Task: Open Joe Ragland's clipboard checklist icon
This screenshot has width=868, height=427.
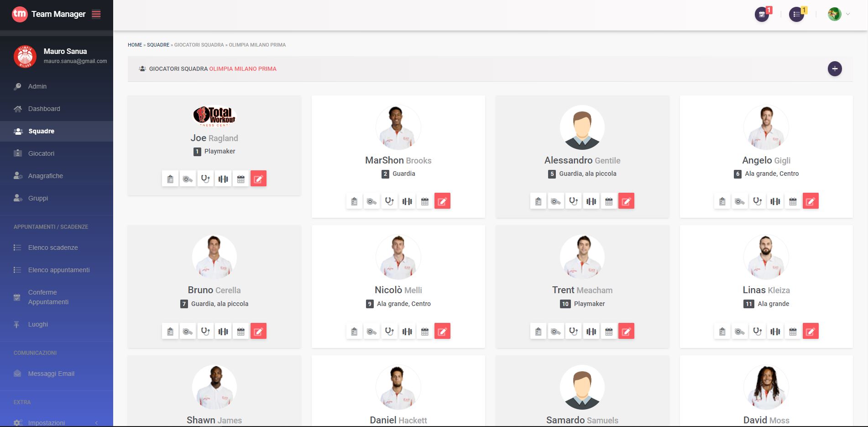Action: pos(170,179)
